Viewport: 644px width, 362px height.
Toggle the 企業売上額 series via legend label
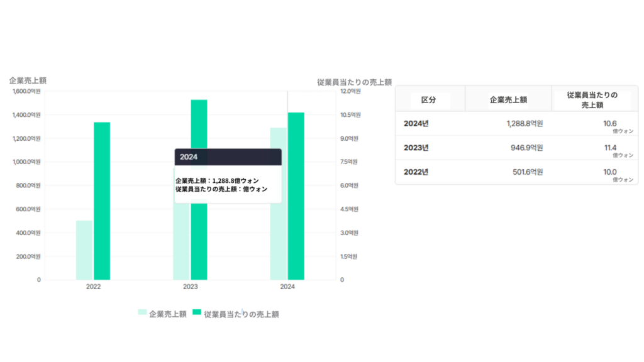pos(168,314)
